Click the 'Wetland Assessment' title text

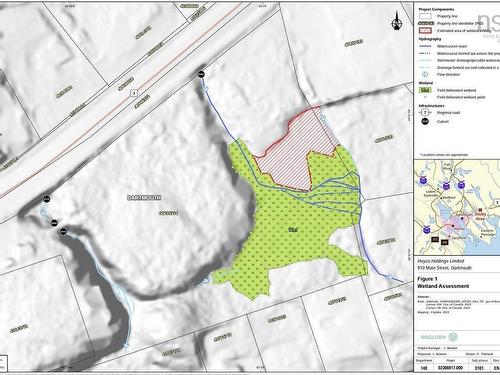click(443, 286)
